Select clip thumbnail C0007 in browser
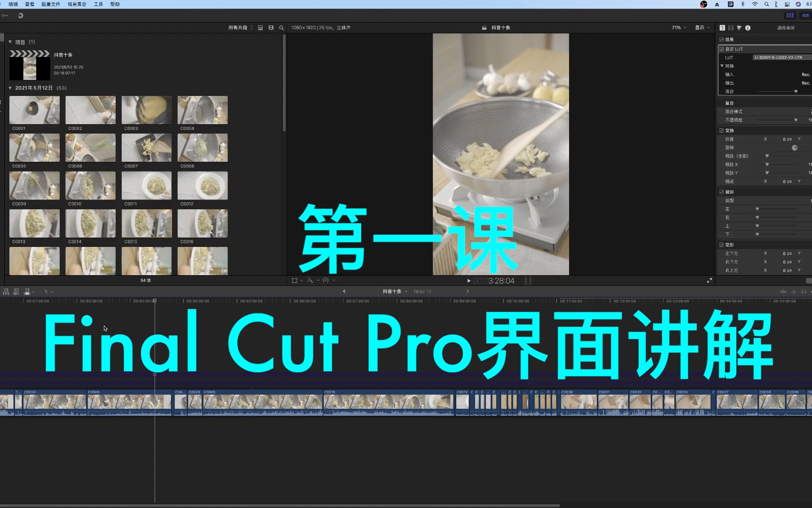 pyautogui.click(x=147, y=148)
